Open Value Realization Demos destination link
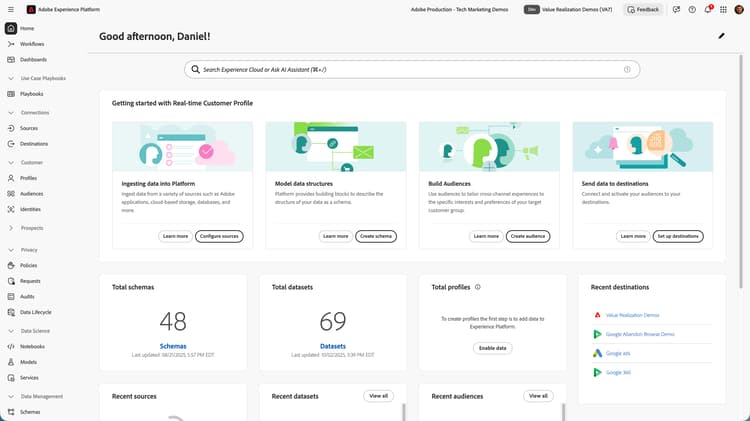750x421 pixels. [632, 315]
